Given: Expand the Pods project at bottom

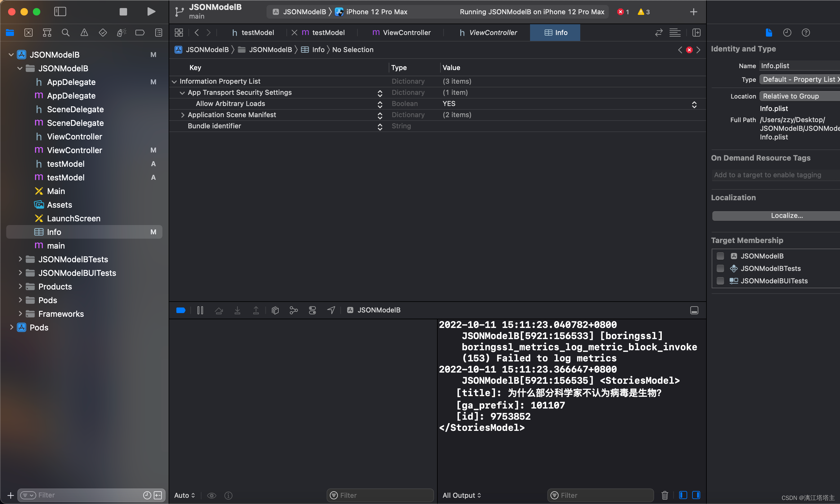Looking at the screenshot, I should [x=11, y=327].
